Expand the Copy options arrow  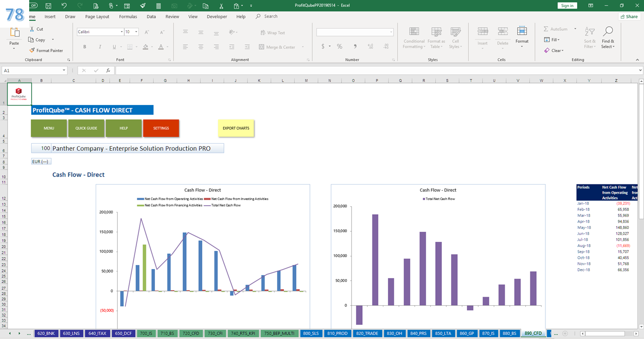pyautogui.click(x=53, y=40)
